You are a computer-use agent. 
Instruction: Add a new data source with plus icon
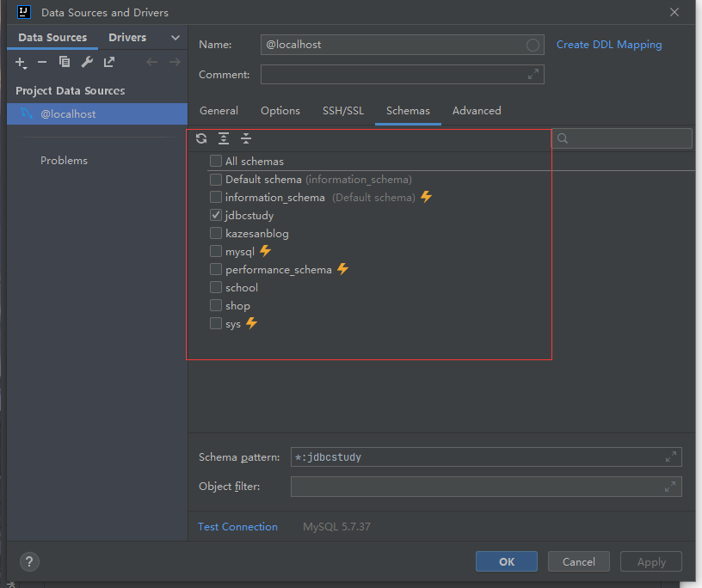click(x=21, y=62)
